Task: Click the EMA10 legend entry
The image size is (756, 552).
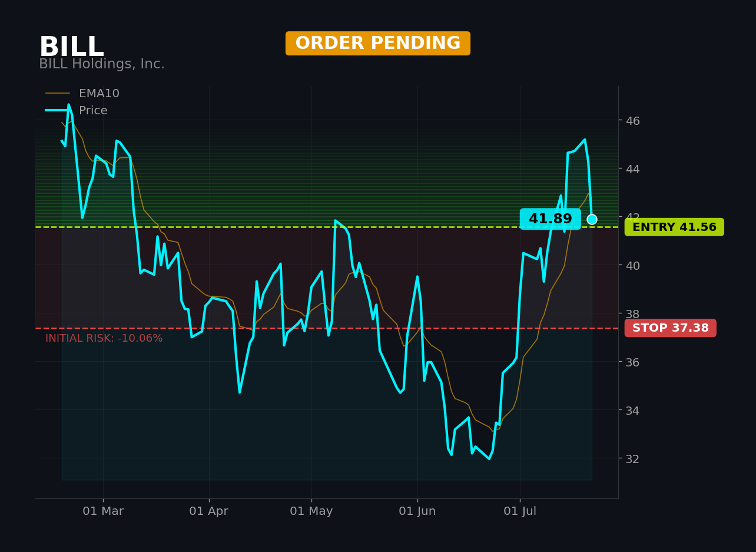Action: (82, 94)
